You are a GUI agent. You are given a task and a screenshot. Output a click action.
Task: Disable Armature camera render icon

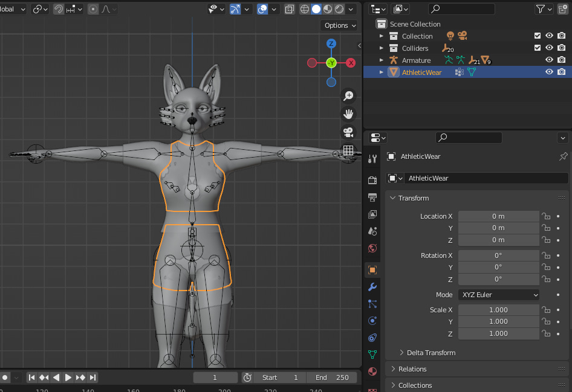click(562, 60)
